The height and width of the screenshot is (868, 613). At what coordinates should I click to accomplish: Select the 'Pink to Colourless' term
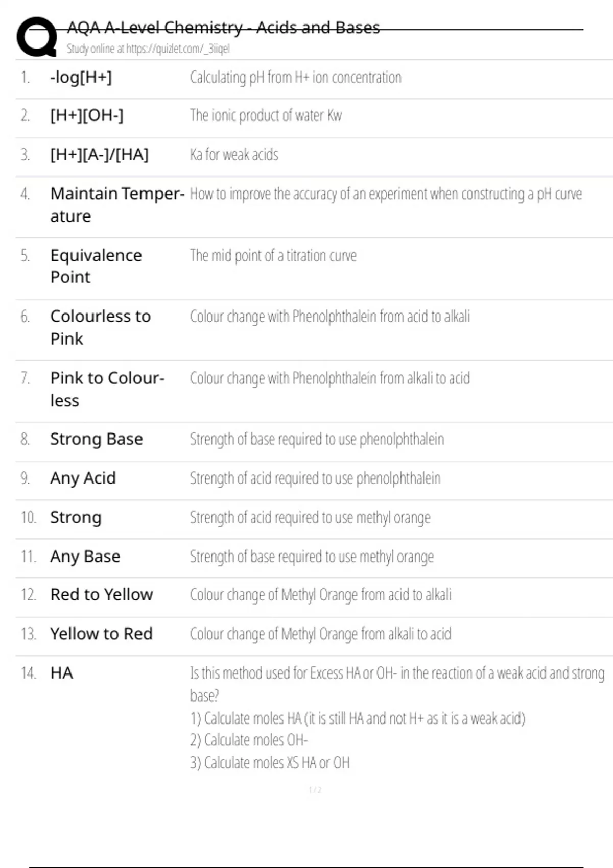click(x=107, y=389)
